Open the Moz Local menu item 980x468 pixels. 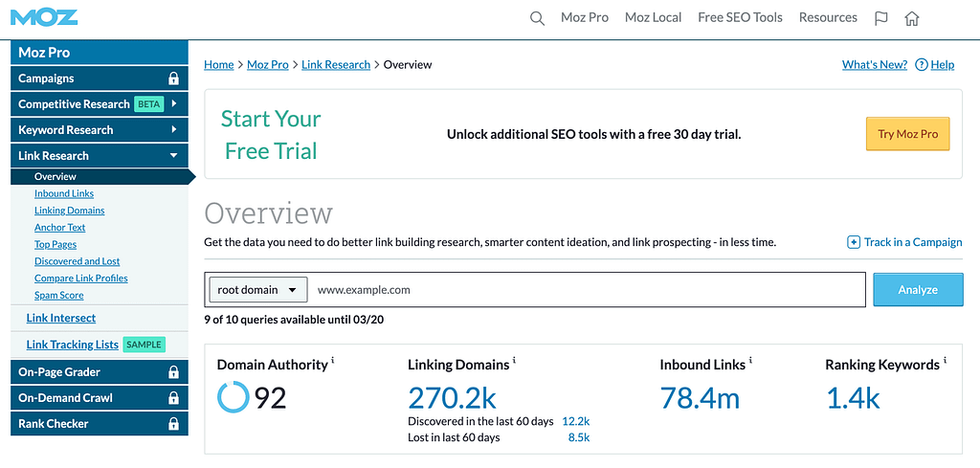[653, 17]
